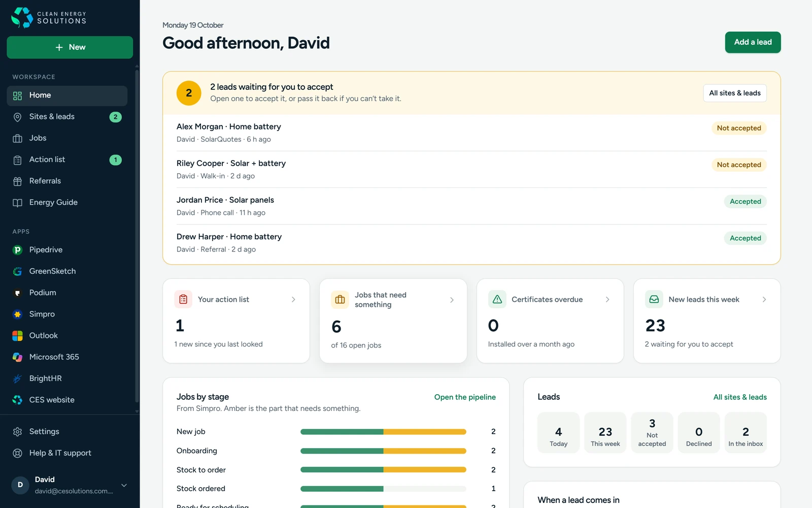
Task: Open the Pipedrive app icon
Action: [x=17, y=250]
